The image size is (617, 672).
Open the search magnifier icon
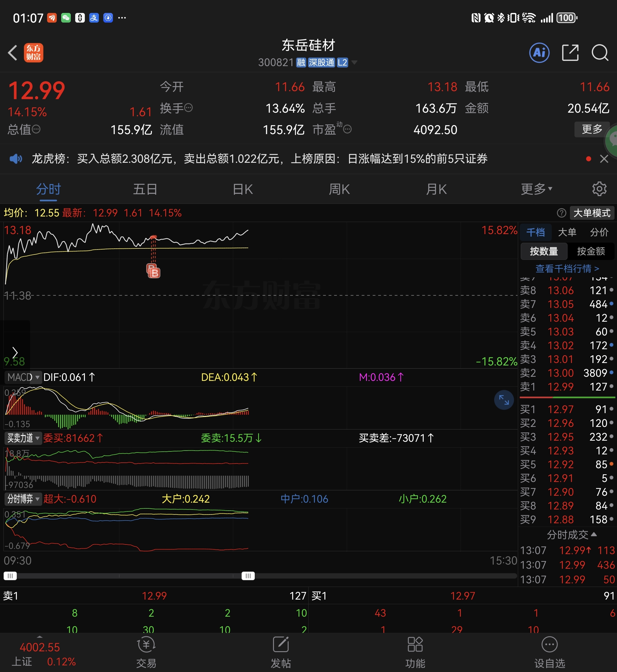600,53
